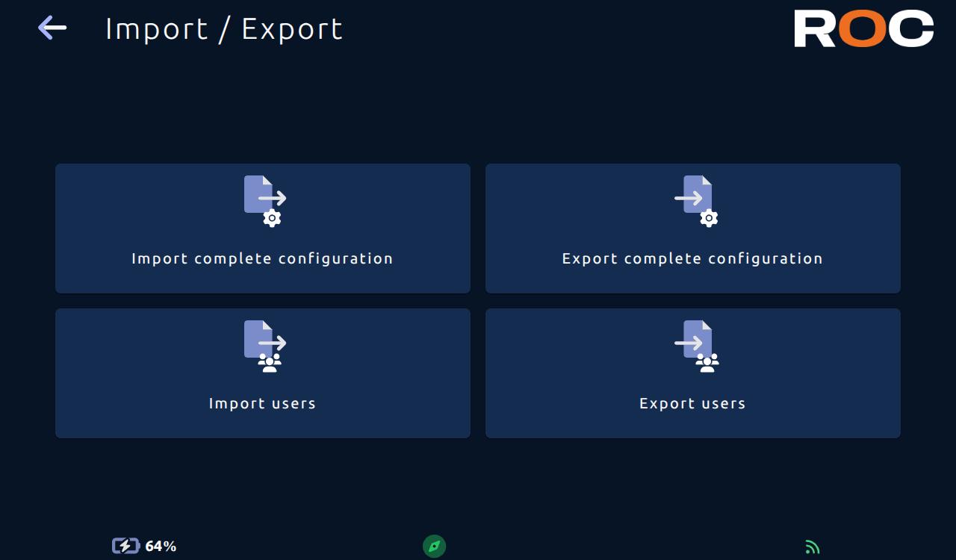Click the Export complete configuration file icon

coord(695,201)
